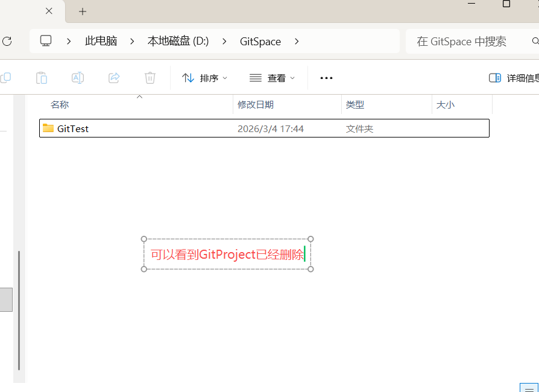
Task: Click the Share icon on the toolbar
Action: click(x=113, y=78)
